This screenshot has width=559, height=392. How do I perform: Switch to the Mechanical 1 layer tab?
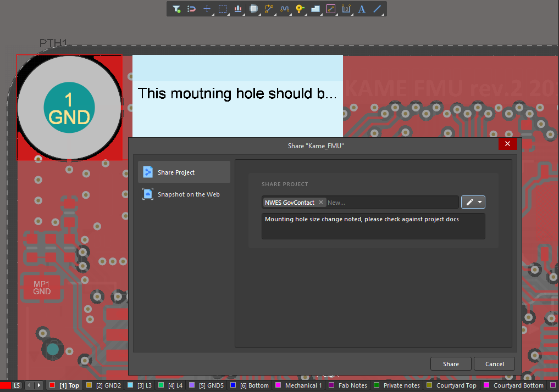point(299,385)
